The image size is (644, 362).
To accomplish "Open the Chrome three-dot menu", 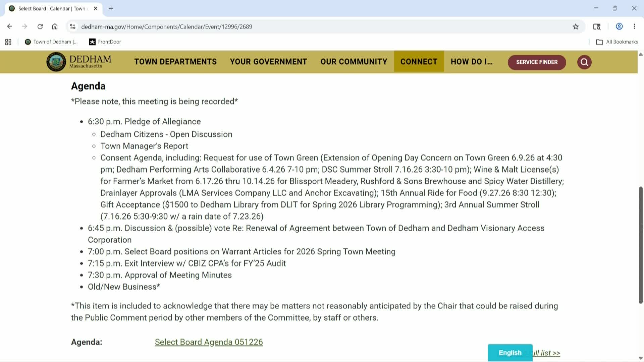I will (x=634, y=26).
